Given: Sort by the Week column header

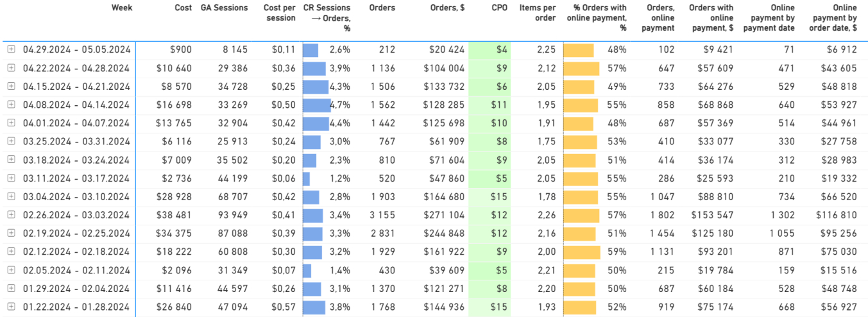Looking at the screenshot, I should point(122,8).
